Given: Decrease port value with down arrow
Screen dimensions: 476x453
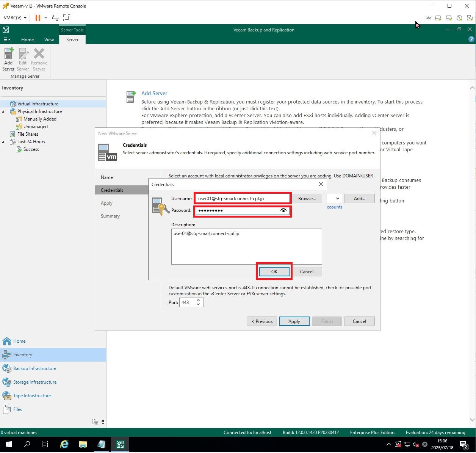Looking at the screenshot, I should (198, 304).
